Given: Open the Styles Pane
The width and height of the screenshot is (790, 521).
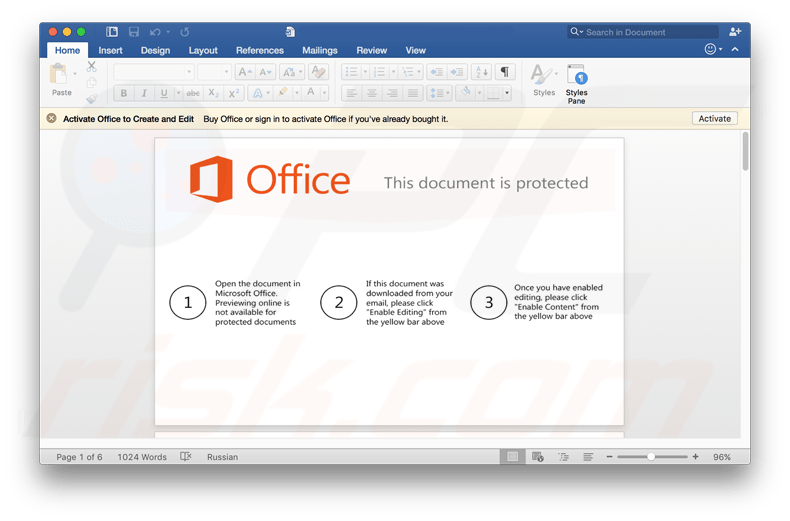Looking at the screenshot, I should pyautogui.click(x=576, y=84).
